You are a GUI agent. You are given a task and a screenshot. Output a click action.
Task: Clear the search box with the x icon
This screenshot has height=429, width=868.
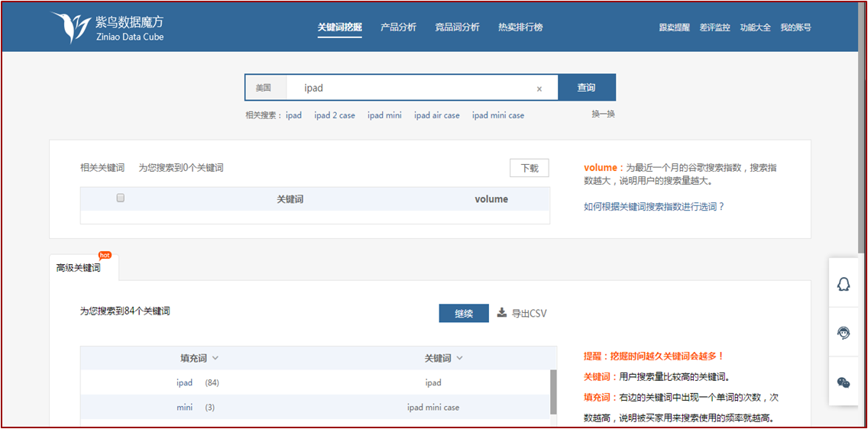coord(539,89)
